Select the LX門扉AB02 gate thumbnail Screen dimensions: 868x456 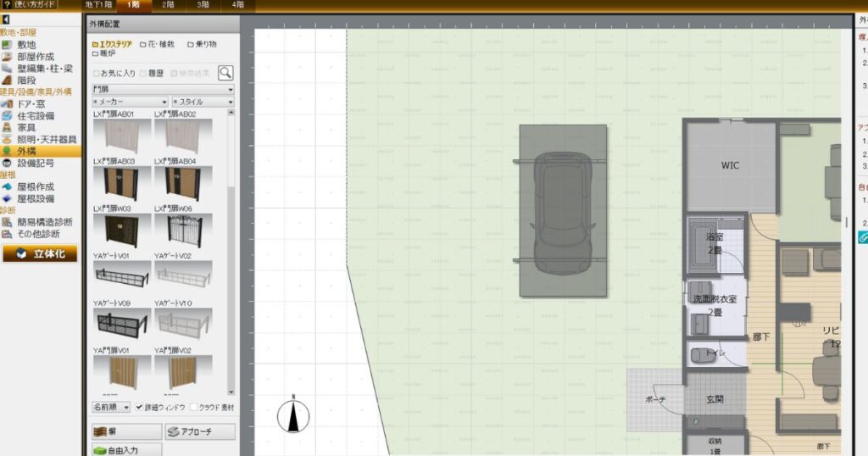(x=183, y=136)
